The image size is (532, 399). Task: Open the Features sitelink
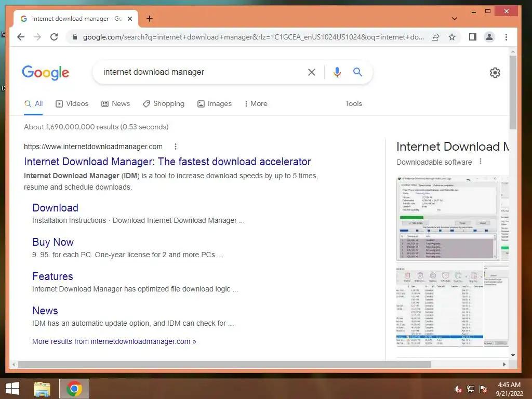point(52,276)
